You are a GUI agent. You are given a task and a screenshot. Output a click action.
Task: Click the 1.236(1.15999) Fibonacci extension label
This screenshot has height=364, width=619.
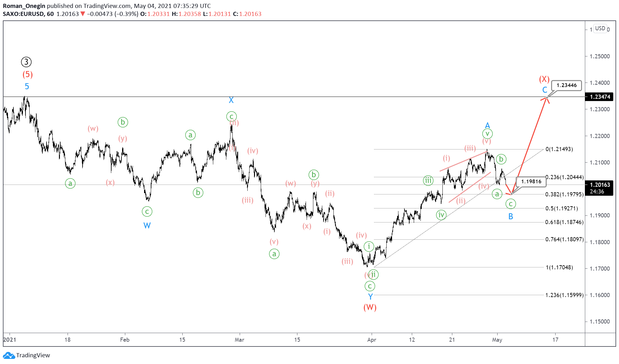[564, 295]
